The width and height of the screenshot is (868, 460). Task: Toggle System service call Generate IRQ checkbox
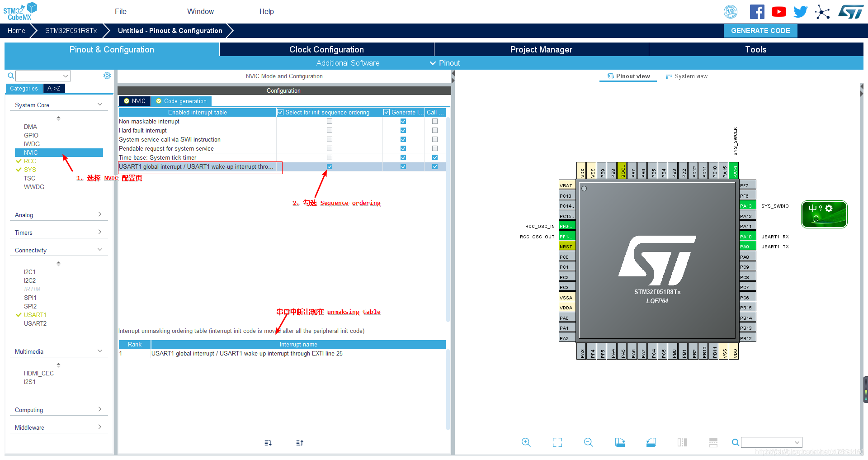point(403,139)
